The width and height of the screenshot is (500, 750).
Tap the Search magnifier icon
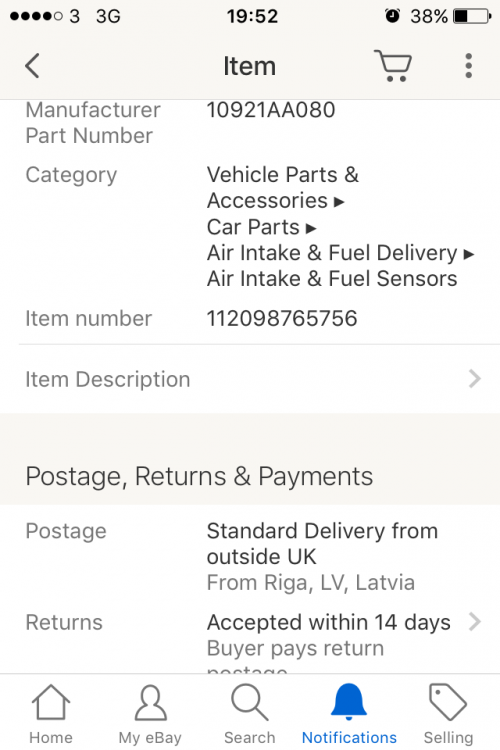(249, 702)
